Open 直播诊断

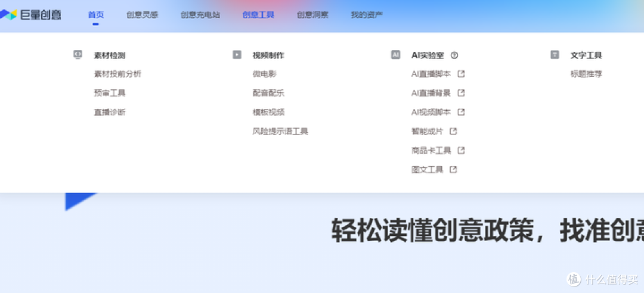(110, 112)
